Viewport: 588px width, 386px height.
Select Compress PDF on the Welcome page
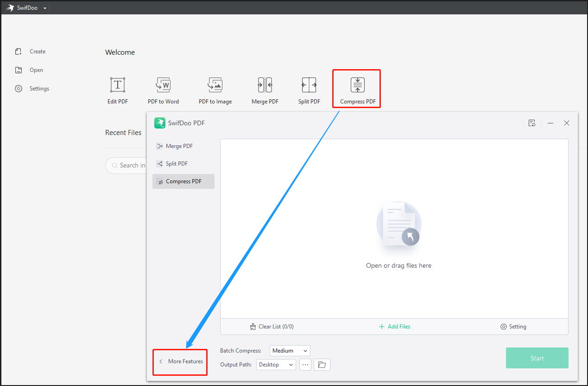[357, 91]
